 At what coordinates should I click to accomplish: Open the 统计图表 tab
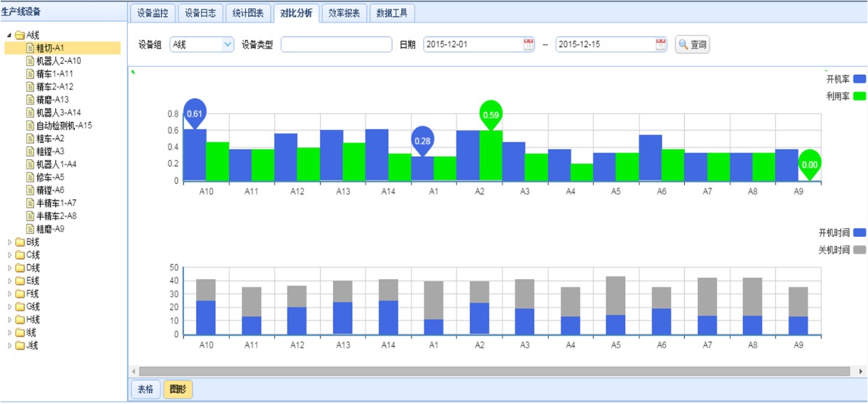click(x=248, y=13)
